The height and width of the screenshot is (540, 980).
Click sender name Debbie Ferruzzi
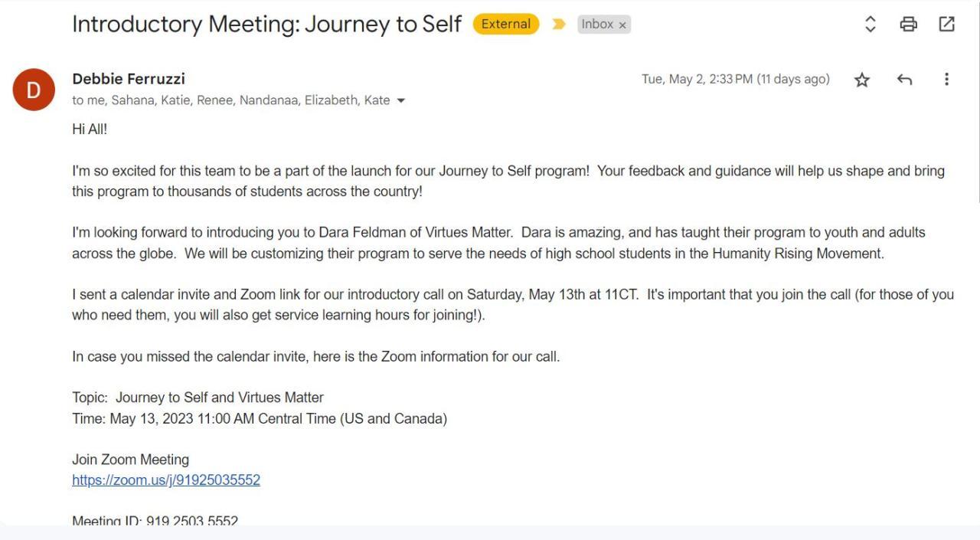click(x=129, y=79)
